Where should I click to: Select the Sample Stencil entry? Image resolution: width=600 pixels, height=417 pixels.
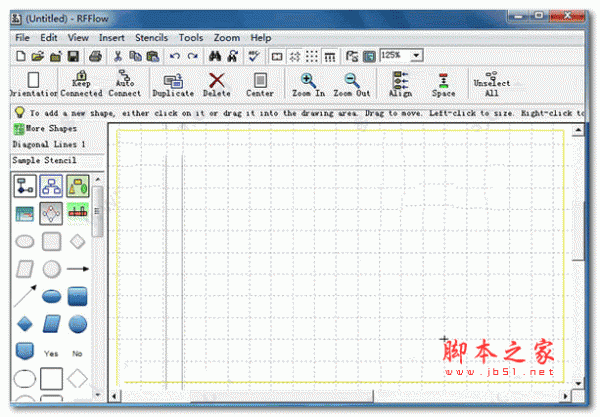(44, 160)
